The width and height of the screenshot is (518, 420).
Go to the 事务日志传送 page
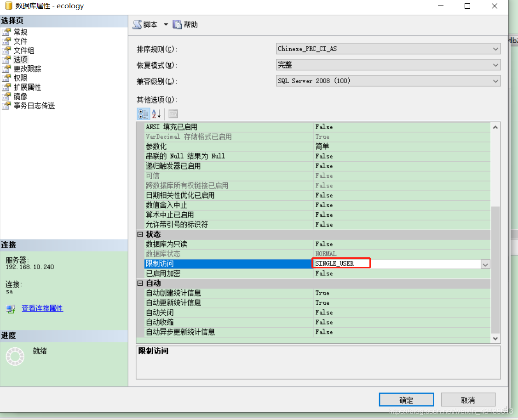coord(35,106)
